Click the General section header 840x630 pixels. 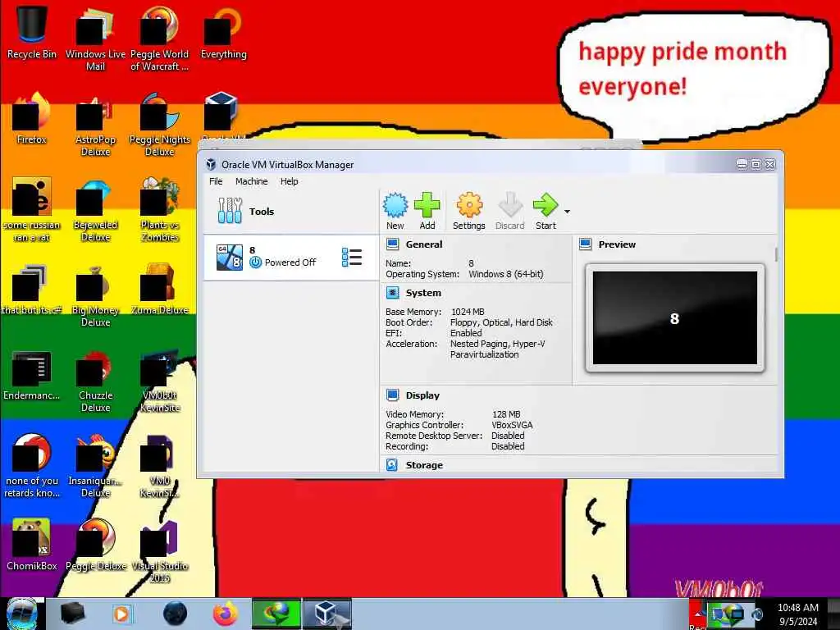[424, 244]
